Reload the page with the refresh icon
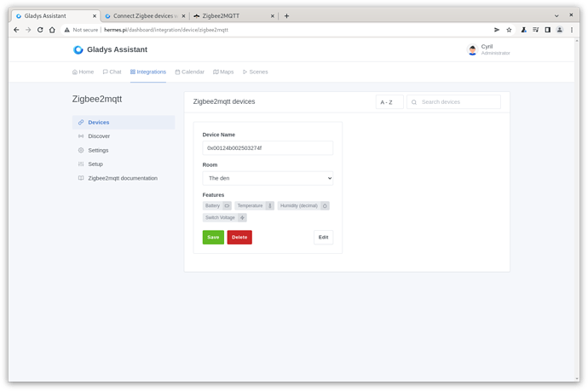Image resolution: width=588 pixels, height=391 pixels. 40,30
